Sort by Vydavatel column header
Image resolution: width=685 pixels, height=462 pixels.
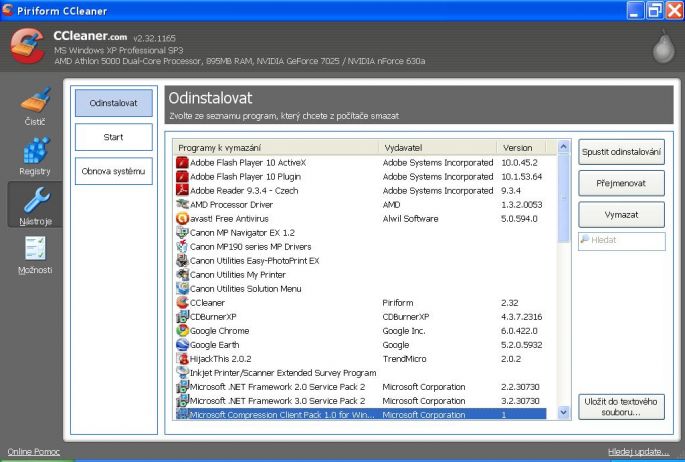click(x=438, y=148)
